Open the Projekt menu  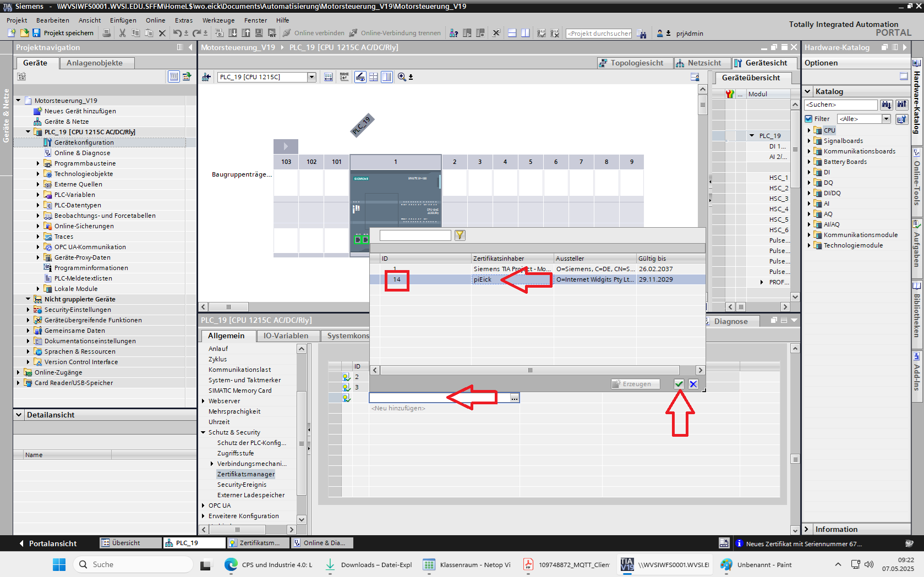point(17,20)
